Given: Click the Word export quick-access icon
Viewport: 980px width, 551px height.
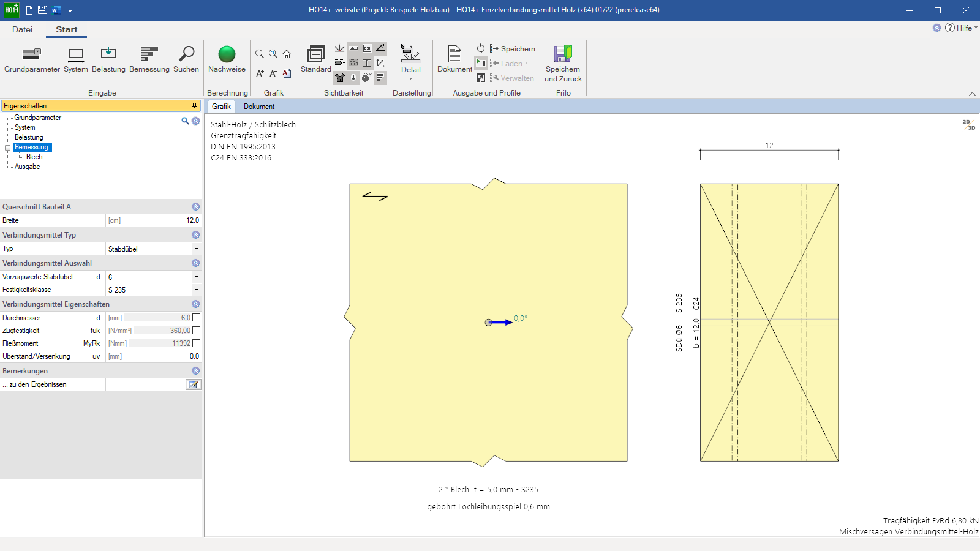Looking at the screenshot, I should pyautogui.click(x=56, y=10).
